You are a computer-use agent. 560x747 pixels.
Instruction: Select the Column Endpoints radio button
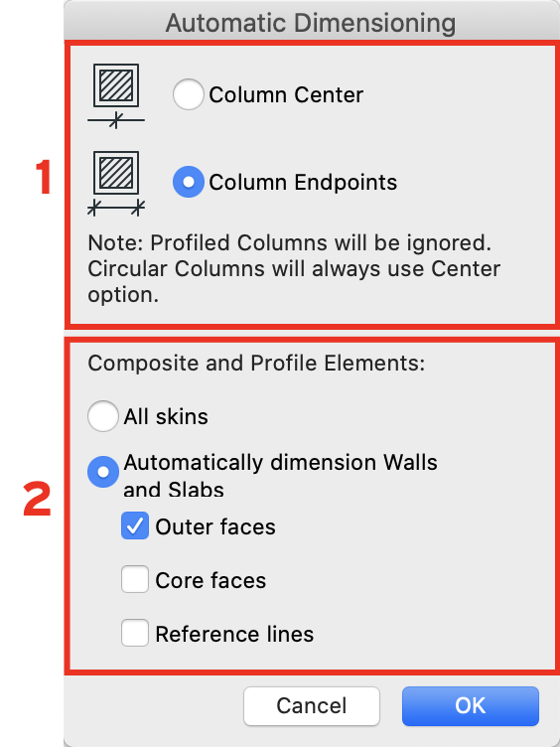coord(189,182)
